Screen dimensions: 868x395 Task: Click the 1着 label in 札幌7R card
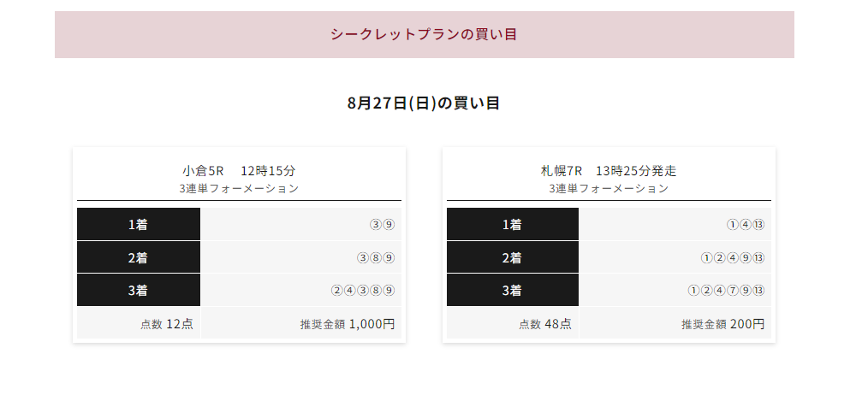(513, 225)
